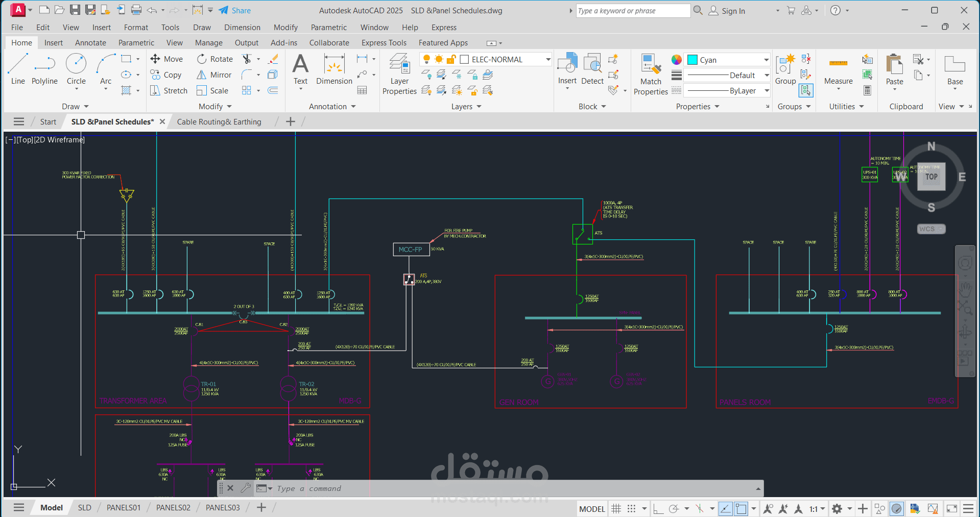Click the white layer color box
This screenshot has width=980, height=517.
pos(464,59)
